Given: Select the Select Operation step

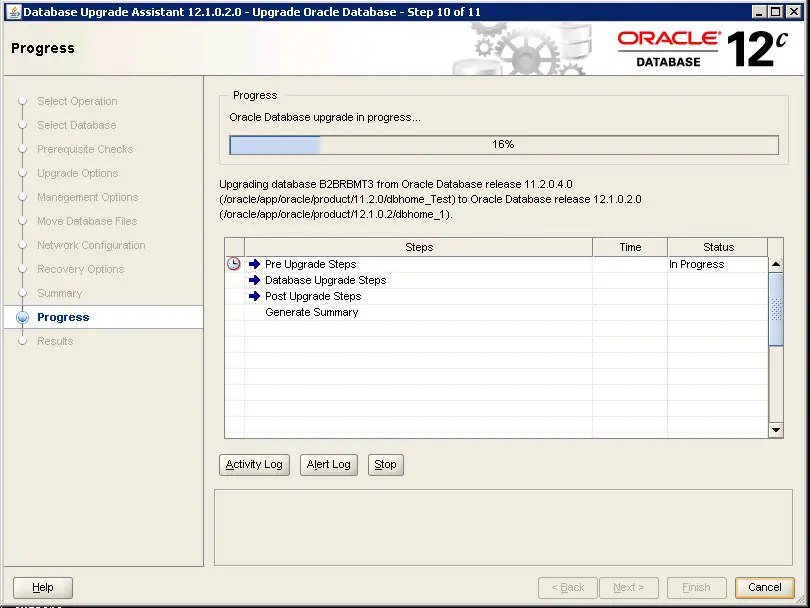Looking at the screenshot, I should (77, 101).
